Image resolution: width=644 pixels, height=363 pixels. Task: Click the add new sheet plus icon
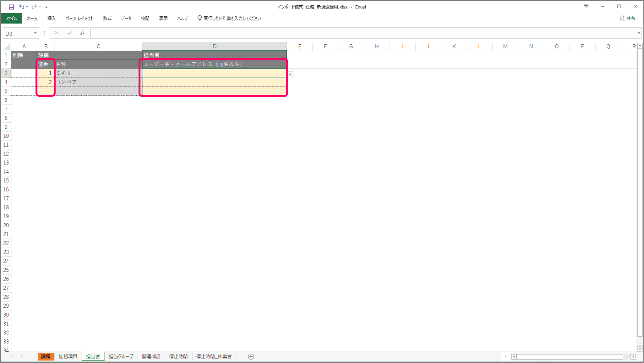coord(251,356)
